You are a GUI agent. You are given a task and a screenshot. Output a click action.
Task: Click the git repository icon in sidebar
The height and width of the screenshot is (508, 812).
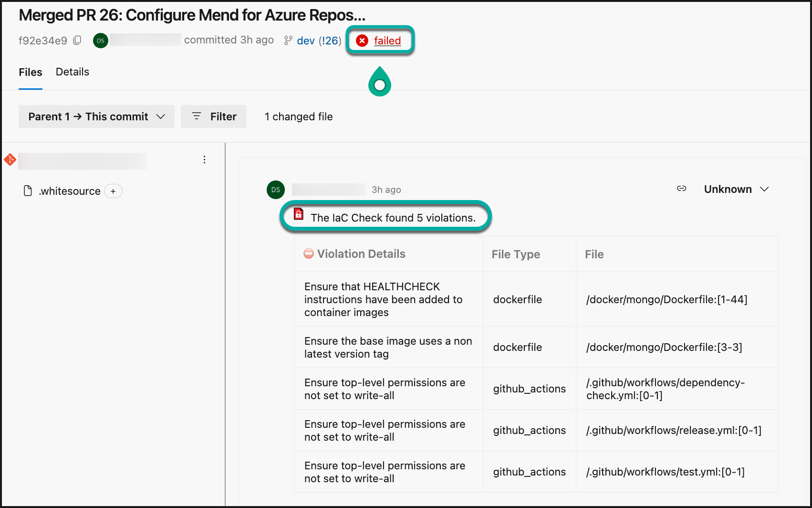coord(10,159)
